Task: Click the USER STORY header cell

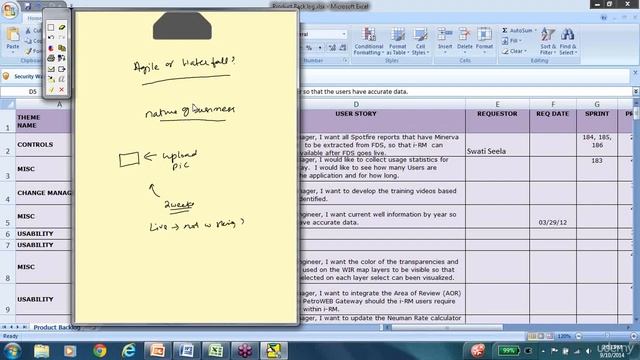Action: pyautogui.click(x=356, y=120)
